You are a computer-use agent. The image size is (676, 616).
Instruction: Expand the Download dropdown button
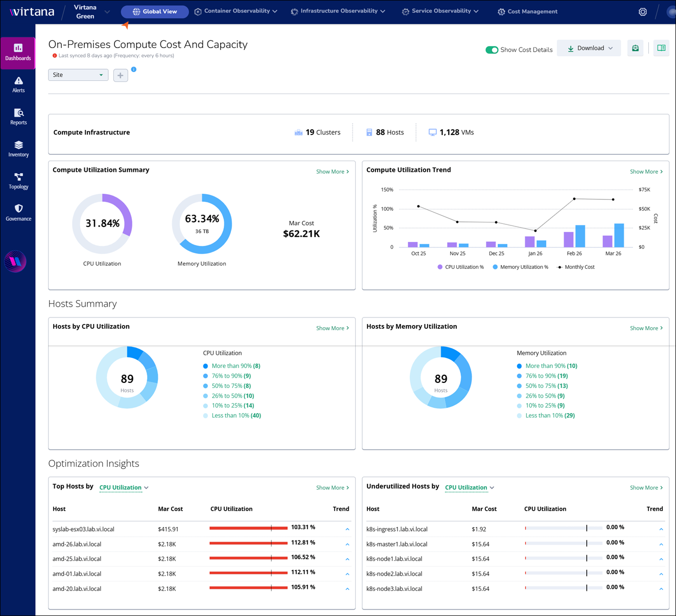click(x=589, y=48)
